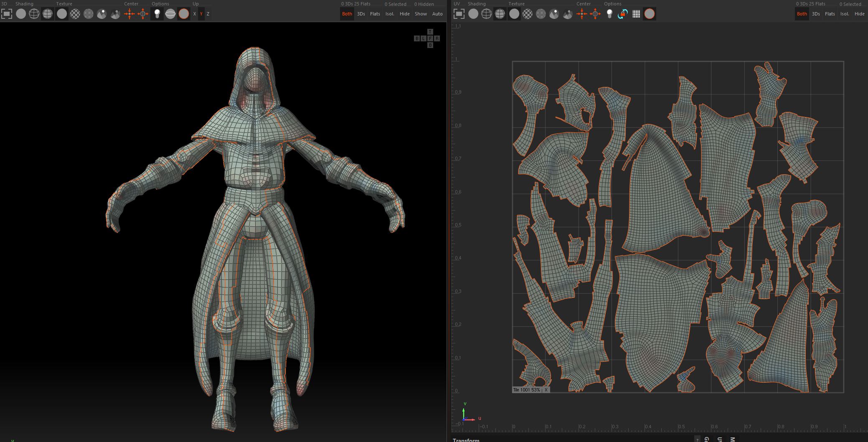Set up axis to X in the 3D viewport
This screenshot has width=868, height=442.
tap(195, 14)
